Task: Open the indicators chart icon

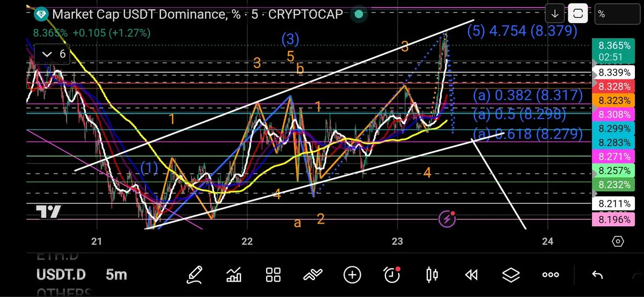Action: pos(234,275)
